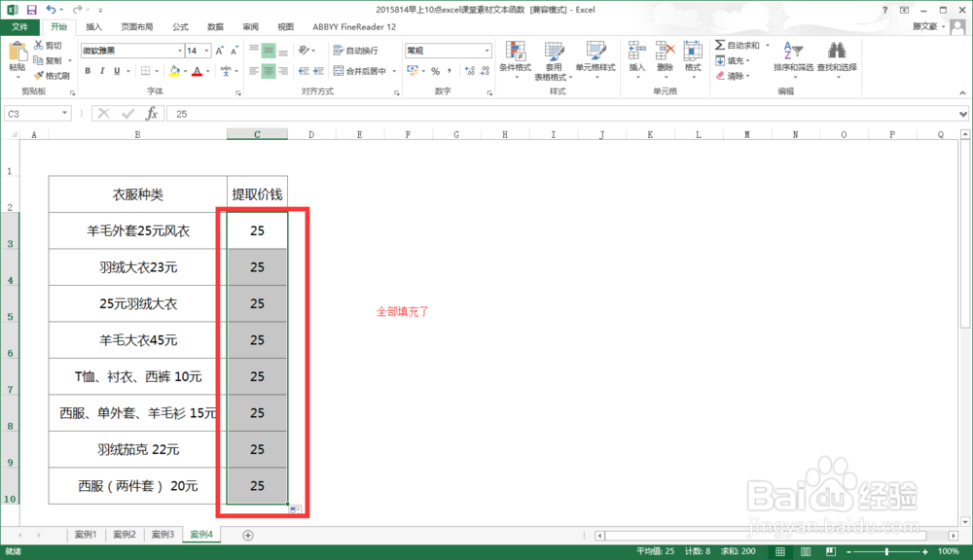The height and width of the screenshot is (560, 973).
Task: Open Merge and Center dropdown arrow
Action: [394, 71]
